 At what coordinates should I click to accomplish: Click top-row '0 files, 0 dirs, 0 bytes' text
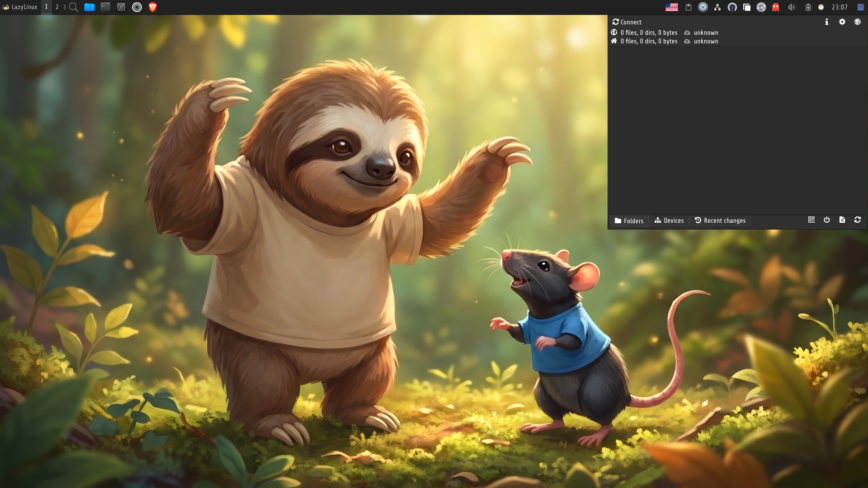pos(649,33)
